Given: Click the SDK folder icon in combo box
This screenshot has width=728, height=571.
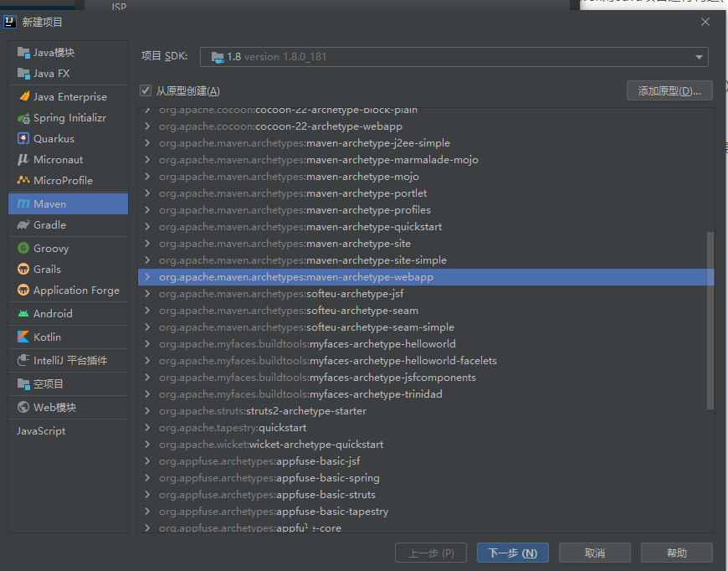Looking at the screenshot, I should coord(218,57).
